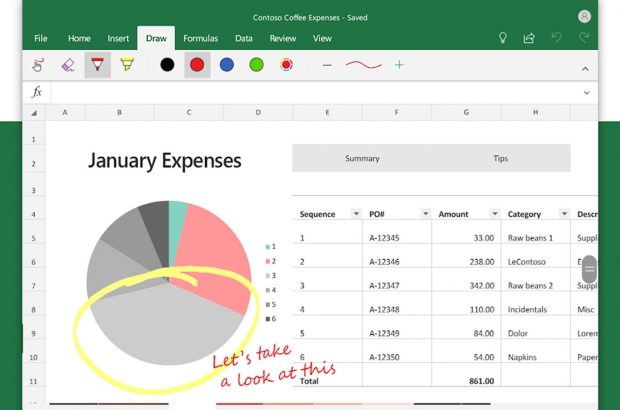
Task: Click the Napkins category cell
Action: (x=522, y=357)
